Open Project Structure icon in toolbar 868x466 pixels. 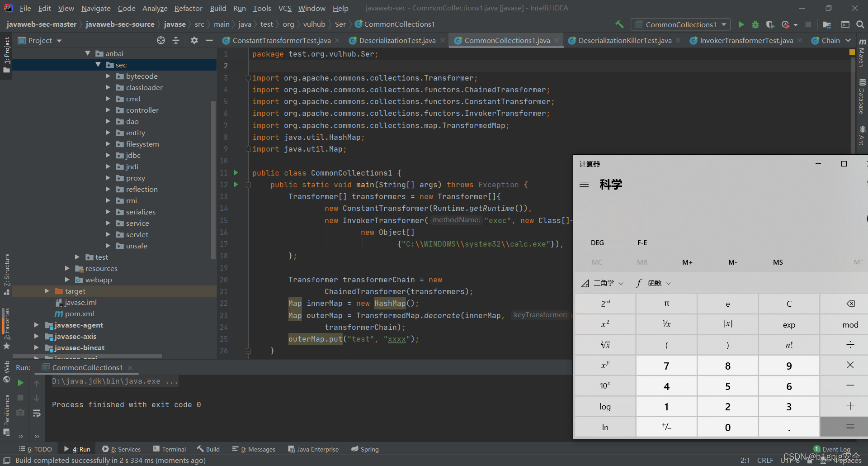(x=827, y=24)
